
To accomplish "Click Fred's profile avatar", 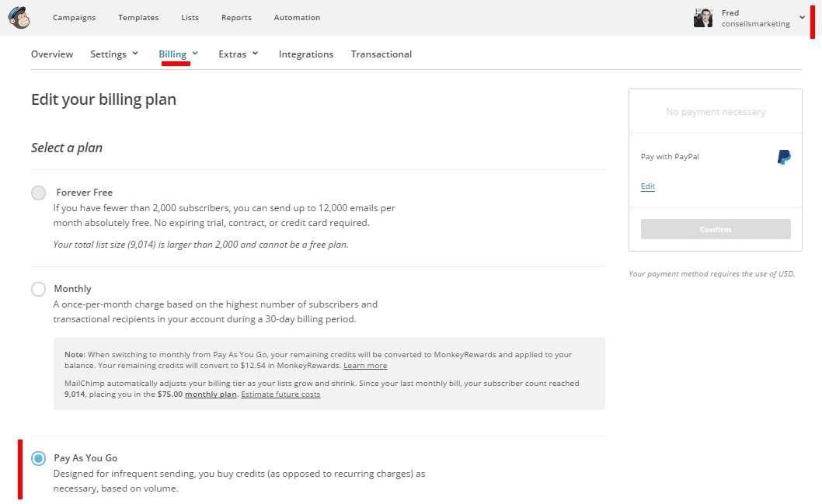I will pyautogui.click(x=703, y=18).
